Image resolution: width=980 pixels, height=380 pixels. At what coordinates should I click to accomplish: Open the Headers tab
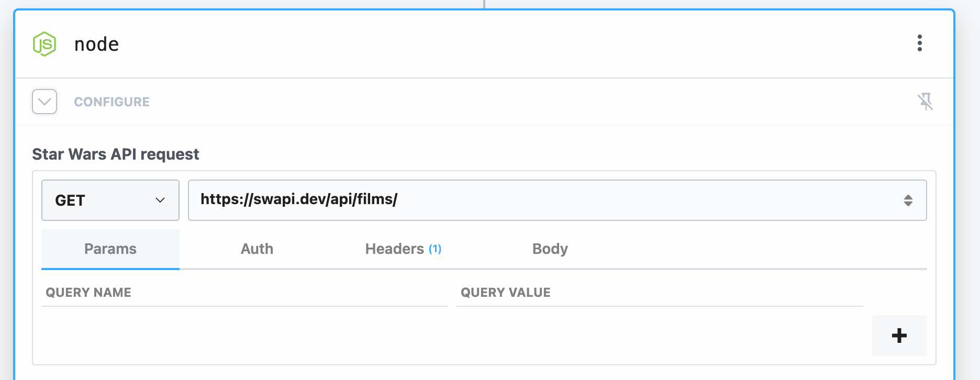[403, 249]
